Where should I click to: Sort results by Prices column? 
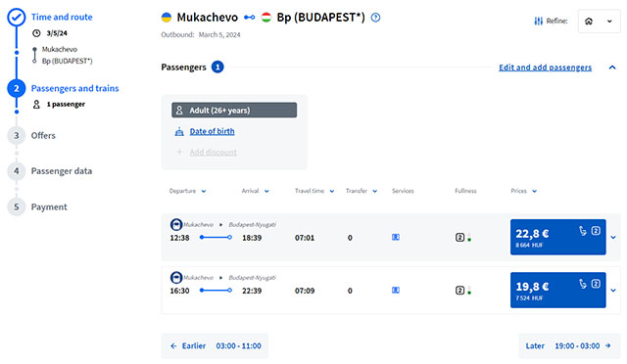pyautogui.click(x=524, y=191)
